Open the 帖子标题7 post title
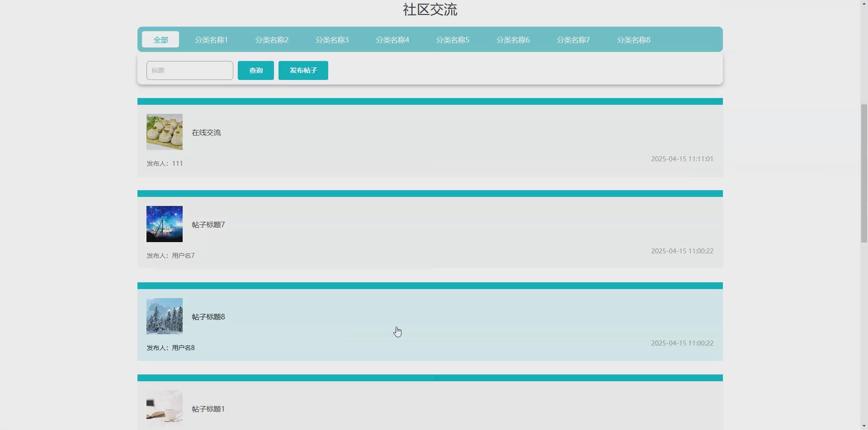This screenshot has width=868, height=430. coord(208,224)
